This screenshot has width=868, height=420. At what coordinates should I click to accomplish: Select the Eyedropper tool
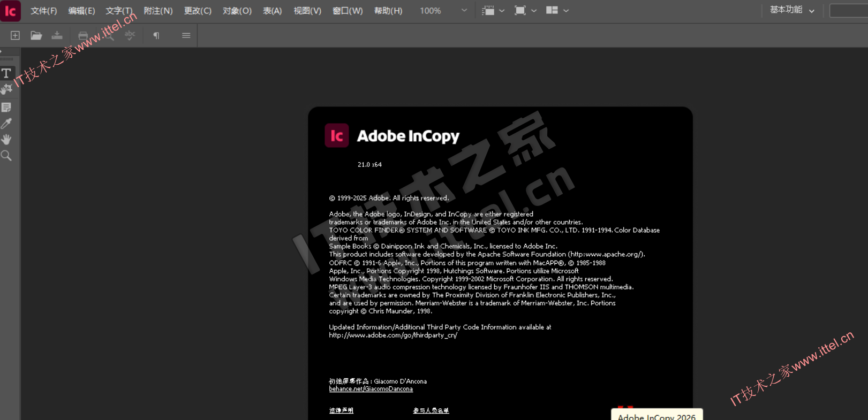pos(6,124)
